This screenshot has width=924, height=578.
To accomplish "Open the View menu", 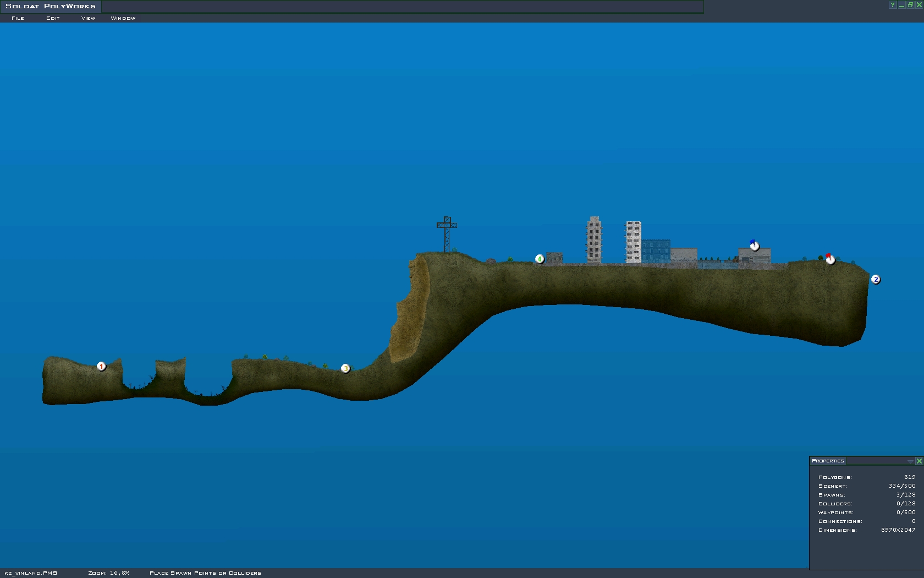I will click(x=88, y=18).
